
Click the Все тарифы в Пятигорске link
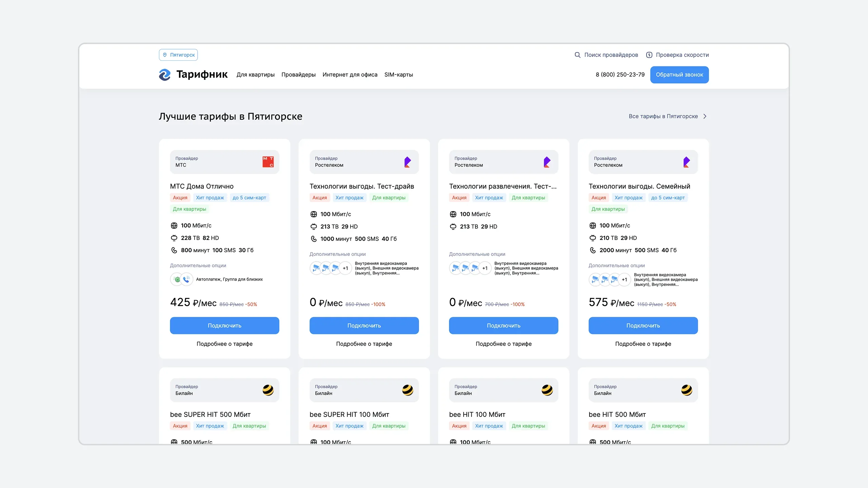(x=663, y=116)
